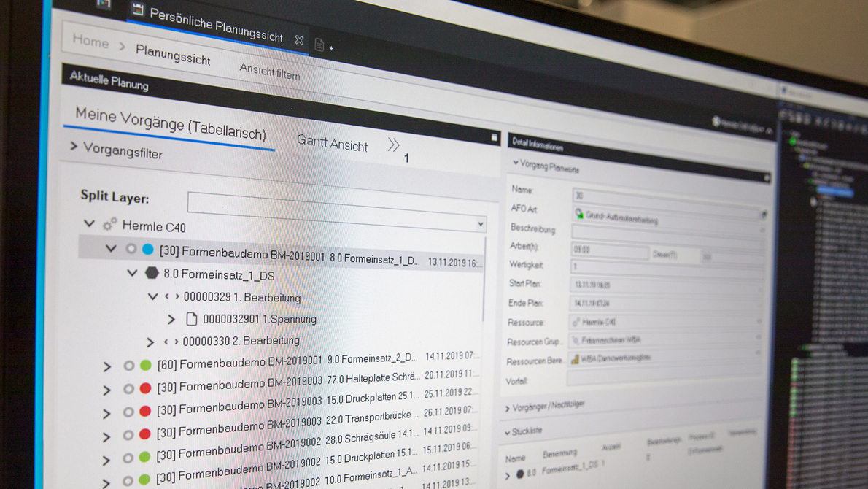Expand the Vorgangsfilter section

pos(74,147)
